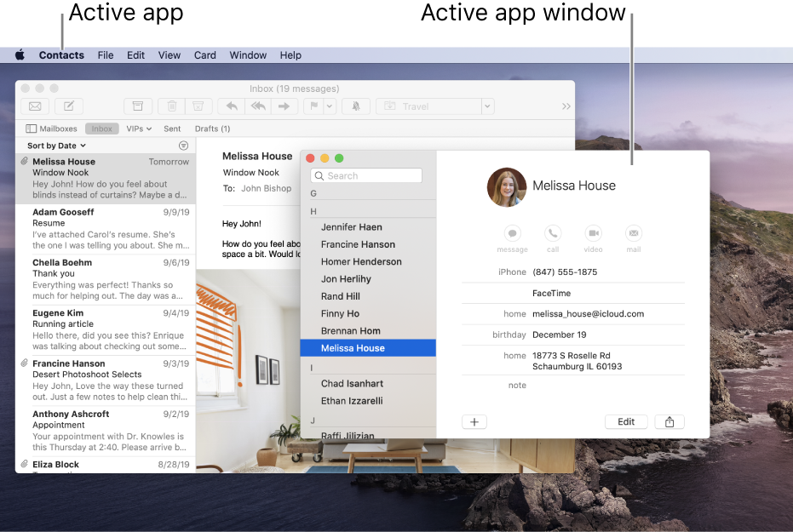Image resolution: width=793 pixels, height=532 pixels.
Task: Open the Adam Gooseff Resume email
Action: pos(109,228)
